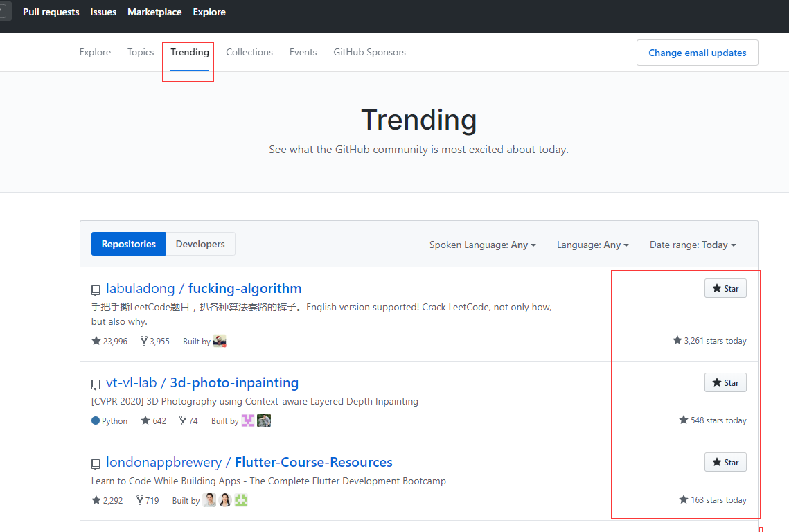Click the pink pixel avatar on 3d-photo-inpainting
Viewport: 789px width, 532px height.
point(248,420)
